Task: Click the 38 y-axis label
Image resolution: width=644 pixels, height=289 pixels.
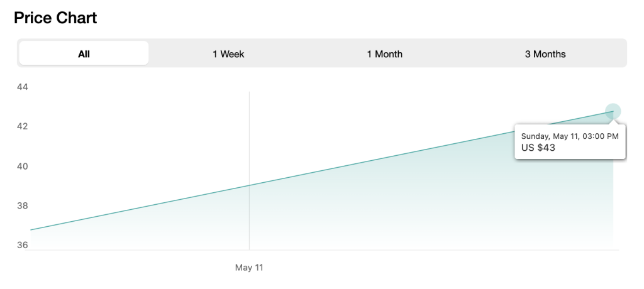Action: pos(22,205)
